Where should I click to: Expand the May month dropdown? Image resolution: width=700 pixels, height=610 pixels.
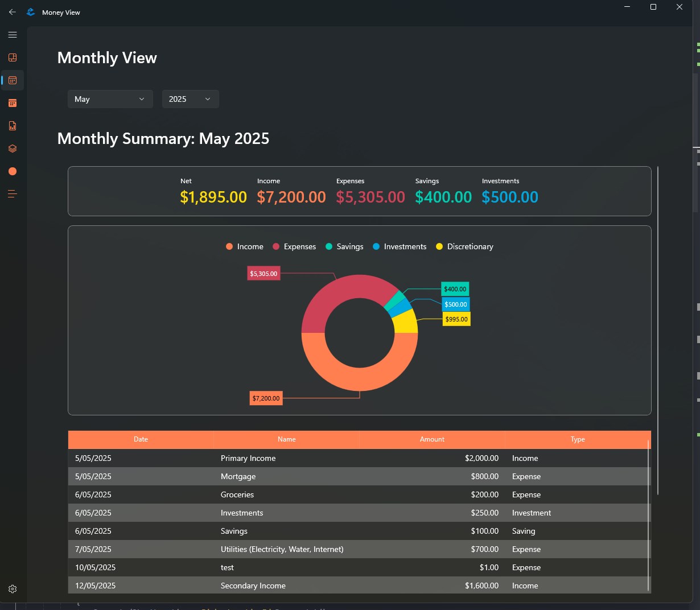pyautogui.click(x=110, y=99)
